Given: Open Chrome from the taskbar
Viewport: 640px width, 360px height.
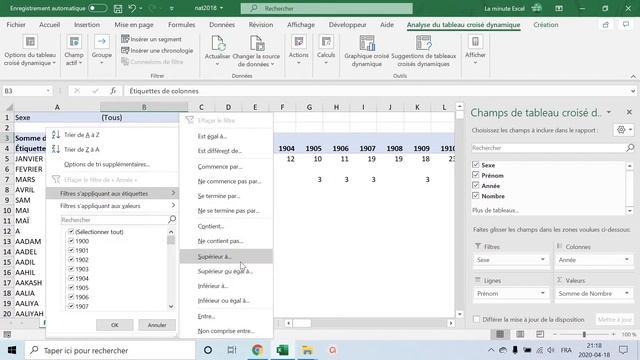Looking at the screenshot, I should coord(257,350).
